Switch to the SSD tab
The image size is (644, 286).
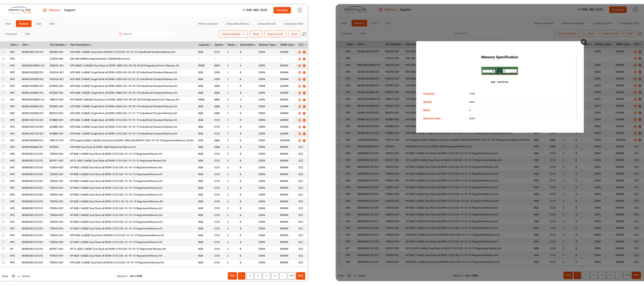(39, 24)
